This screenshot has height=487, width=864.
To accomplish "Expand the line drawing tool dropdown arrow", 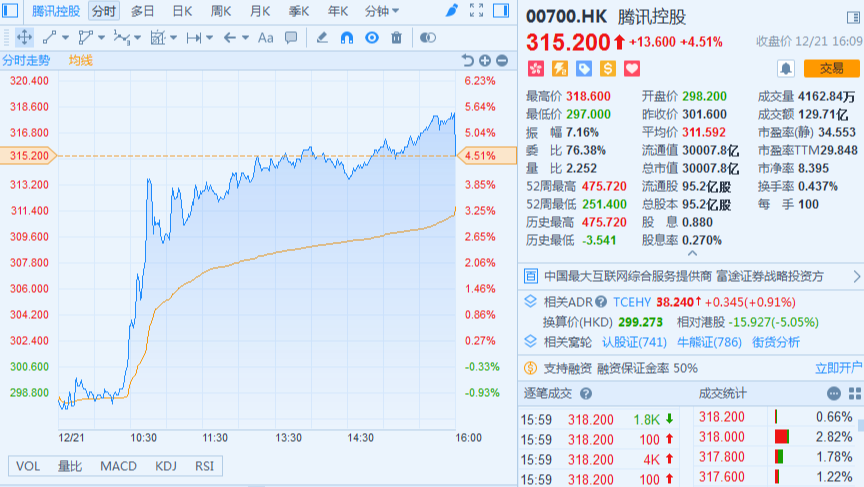I will tap(65, 38).
